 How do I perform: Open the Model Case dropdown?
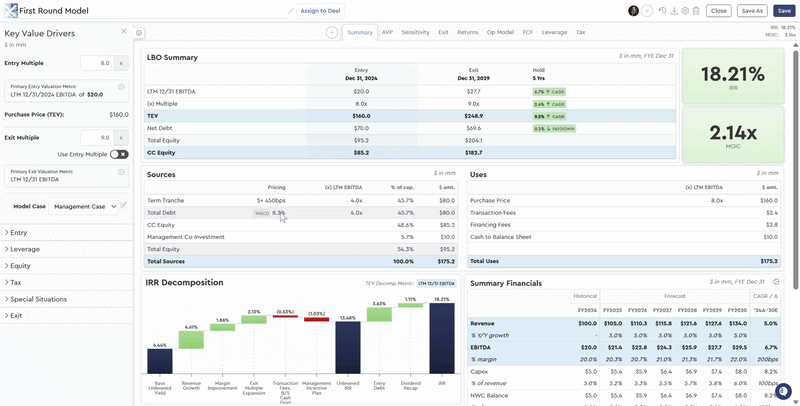tap(83, 207)
